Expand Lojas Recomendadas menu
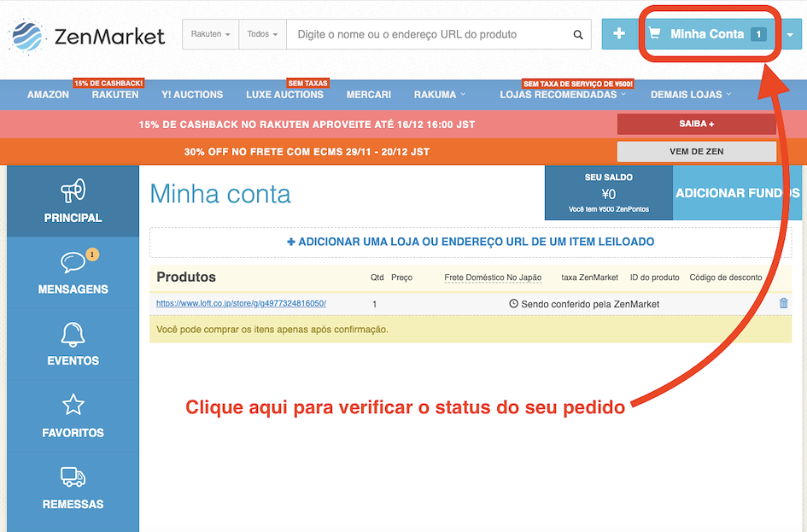 coord(563,95)
